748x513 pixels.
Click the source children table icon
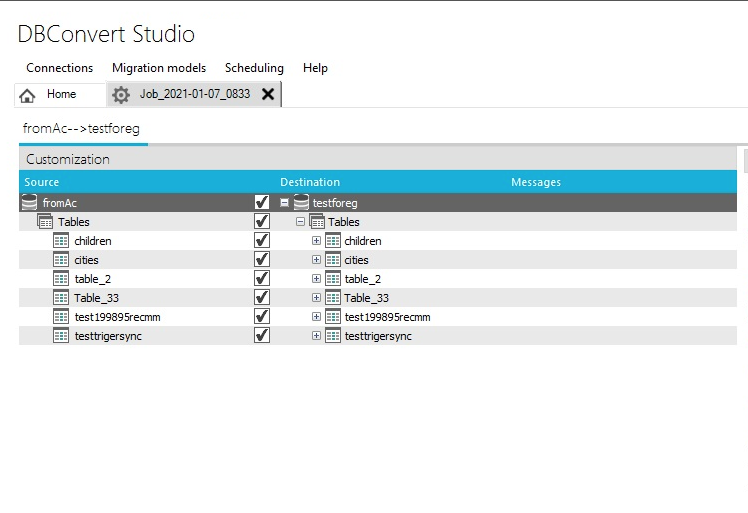pyautogui.click(x=60, y=241)
